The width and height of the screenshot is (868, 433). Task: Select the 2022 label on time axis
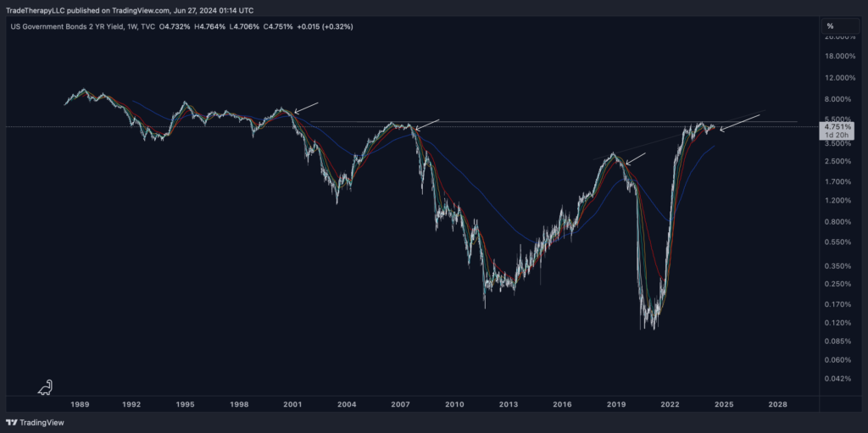[670, 406]
